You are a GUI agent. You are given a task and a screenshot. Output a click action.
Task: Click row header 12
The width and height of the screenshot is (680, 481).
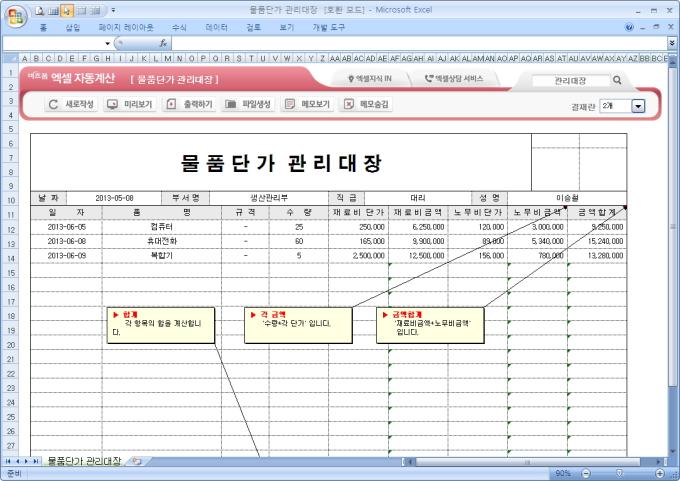[x=11, y=229]
